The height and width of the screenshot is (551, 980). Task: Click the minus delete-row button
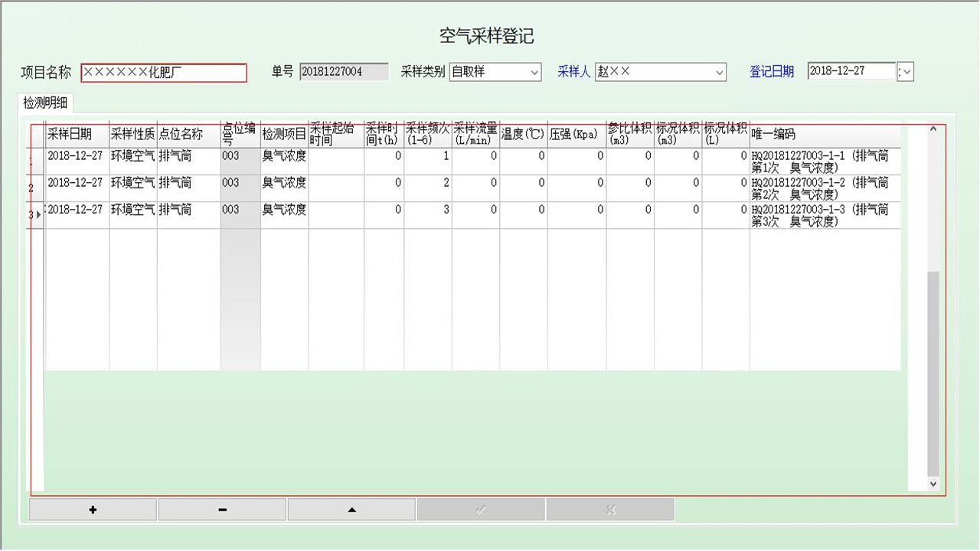tap(222, 510)
